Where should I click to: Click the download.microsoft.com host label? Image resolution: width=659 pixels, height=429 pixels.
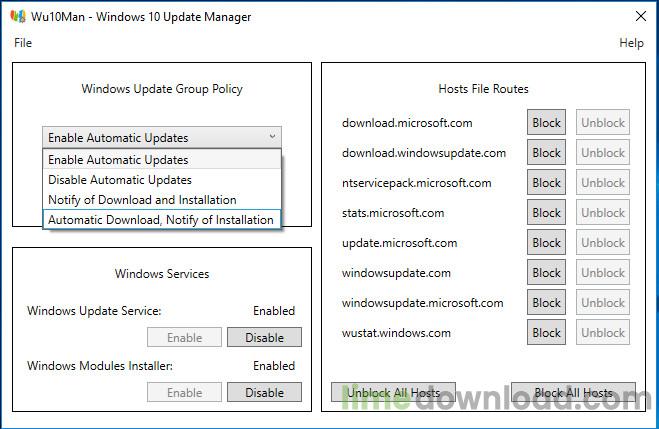407,123
